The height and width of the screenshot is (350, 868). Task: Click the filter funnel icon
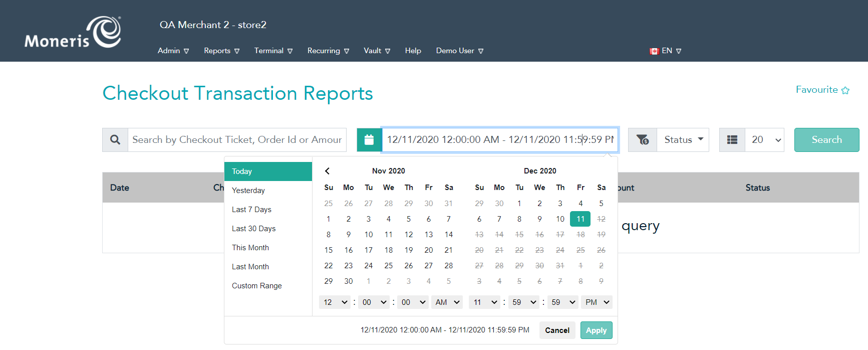coord(642,140)
